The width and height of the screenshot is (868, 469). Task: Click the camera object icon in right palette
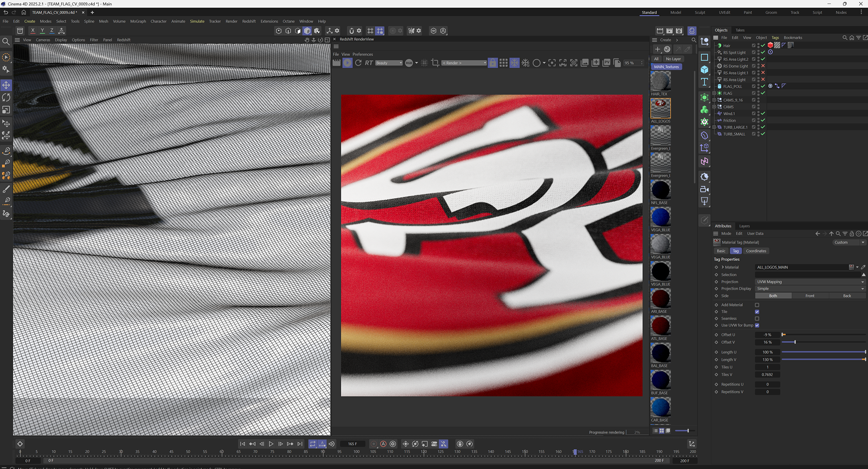(x=704, y=189)
